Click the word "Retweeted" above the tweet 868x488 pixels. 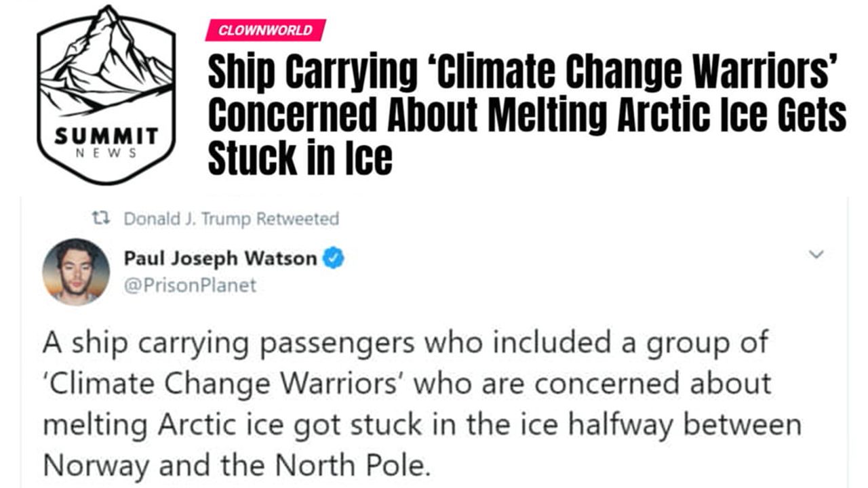[298, 219]
